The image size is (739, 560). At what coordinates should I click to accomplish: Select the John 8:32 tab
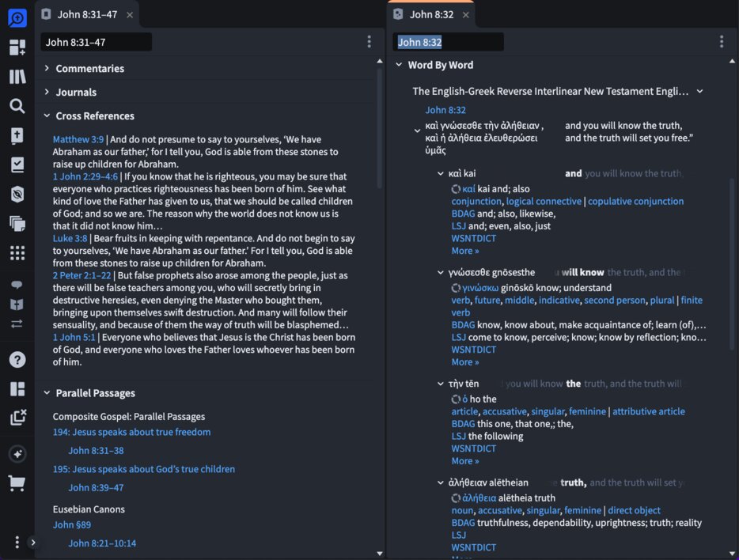[430, 13]
